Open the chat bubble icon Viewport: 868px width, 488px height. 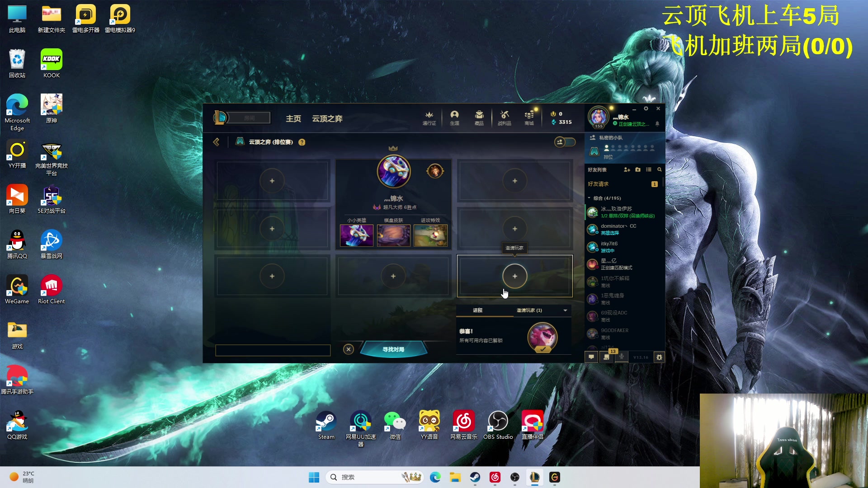591,357
